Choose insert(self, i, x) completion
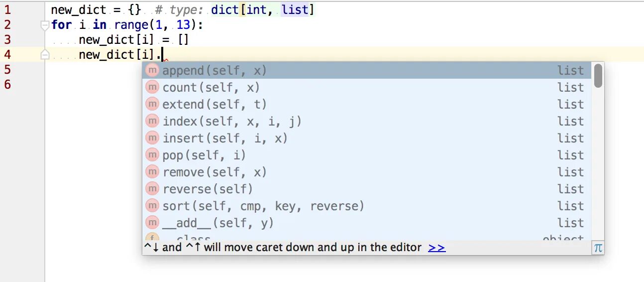This screenshot has width=644, height=282. click(225, 139)
